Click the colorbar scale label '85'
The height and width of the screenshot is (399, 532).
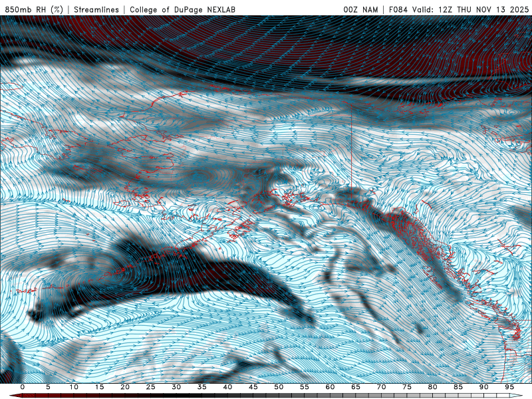(x=458, y=387)
